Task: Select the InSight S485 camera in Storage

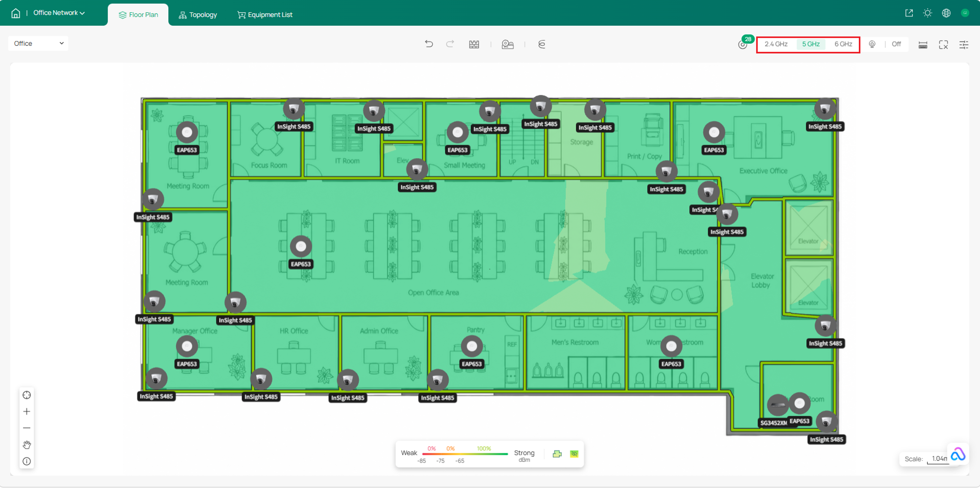Action: [595, 110]
